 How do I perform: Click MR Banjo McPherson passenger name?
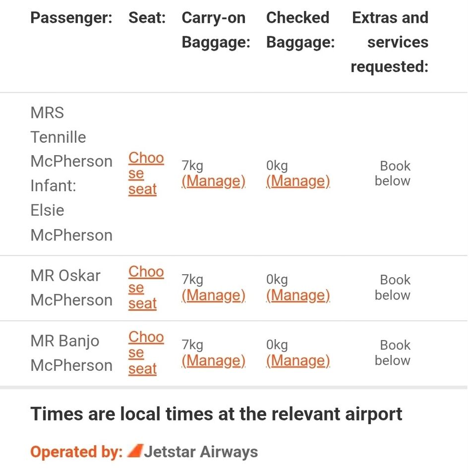tap(71, 353)
